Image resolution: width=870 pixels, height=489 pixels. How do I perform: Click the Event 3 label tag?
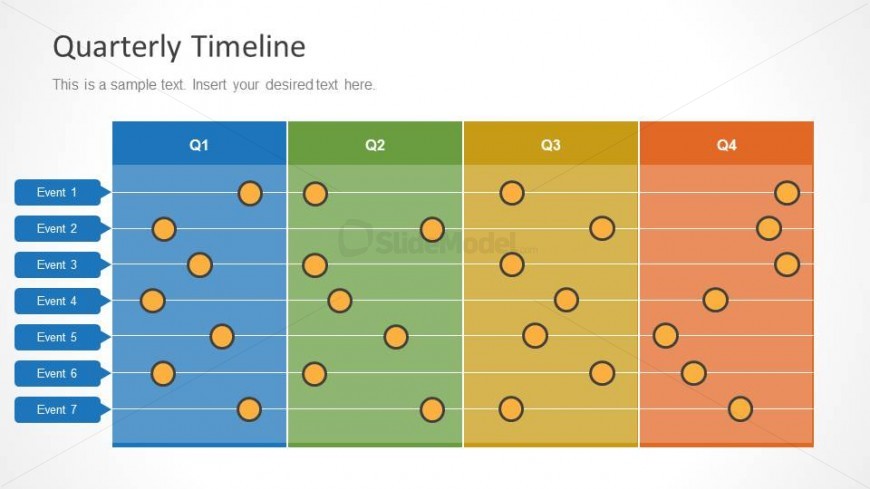click(x=57, y=265)
